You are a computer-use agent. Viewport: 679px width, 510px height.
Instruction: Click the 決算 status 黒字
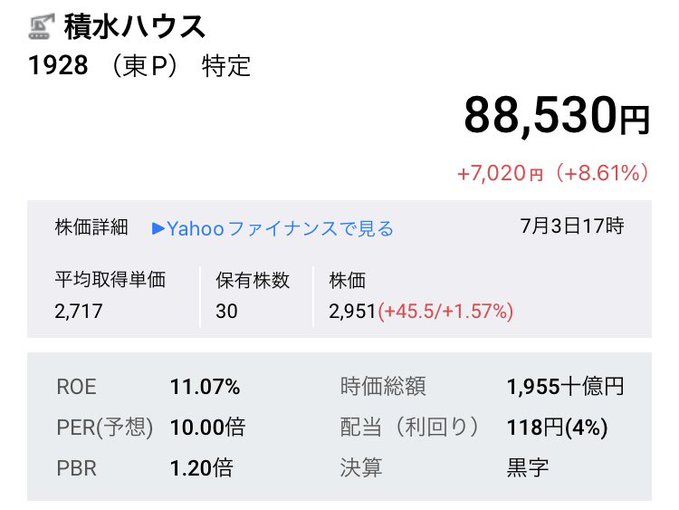tap(527, 468)
